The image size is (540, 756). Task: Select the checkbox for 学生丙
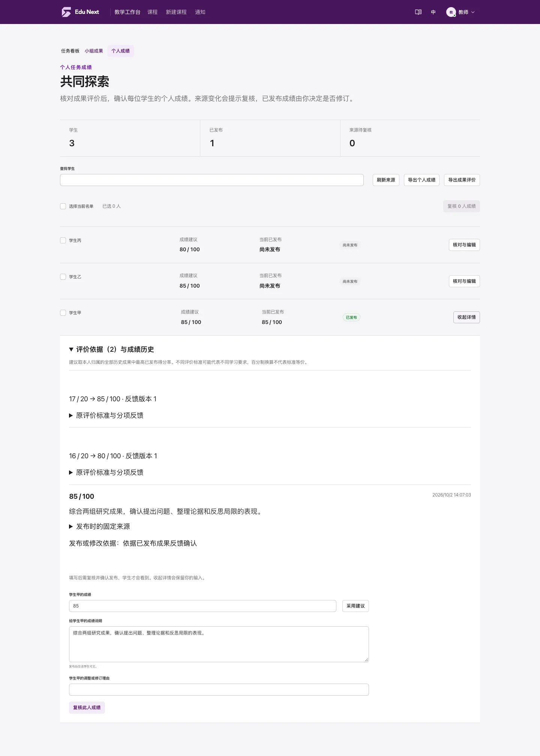click(x=63, y=240)
